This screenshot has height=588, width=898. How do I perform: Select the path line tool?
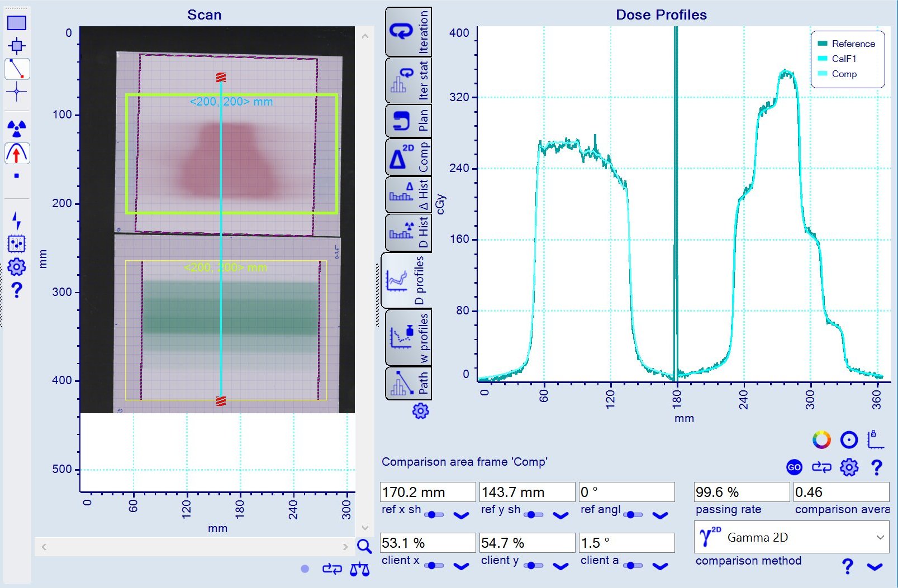pyautogui.click(x=17, y=69)
